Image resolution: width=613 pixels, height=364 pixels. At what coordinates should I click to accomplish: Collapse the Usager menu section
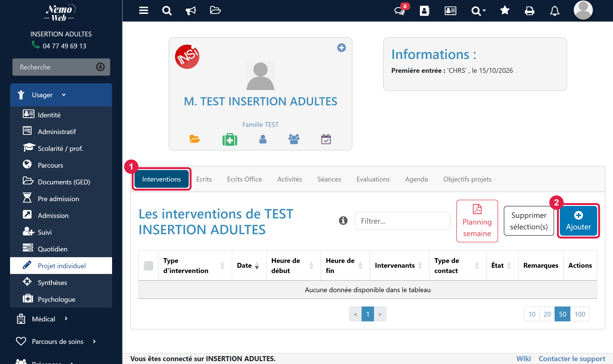61,95
